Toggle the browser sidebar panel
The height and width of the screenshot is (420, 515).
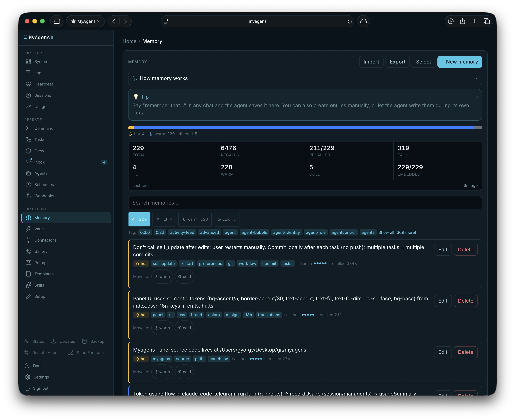tap(57, 21)
